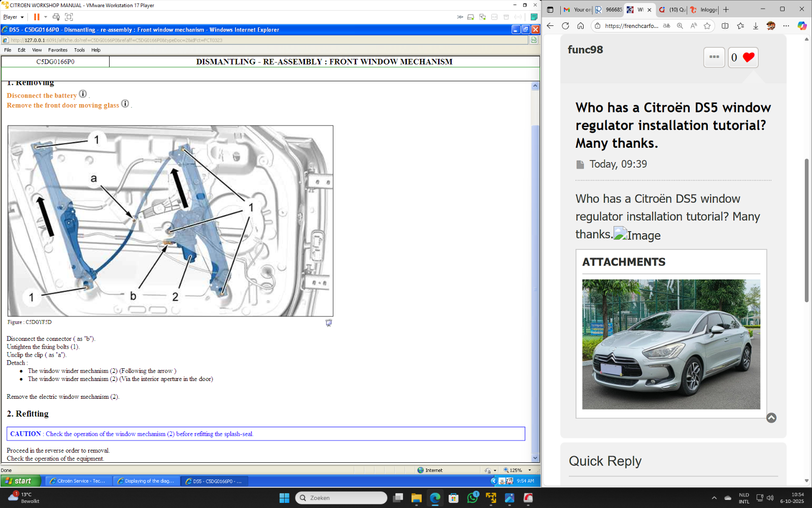Open the File menu in Internet Explorer
The image size is (812, 508).
tap(8, 50)
